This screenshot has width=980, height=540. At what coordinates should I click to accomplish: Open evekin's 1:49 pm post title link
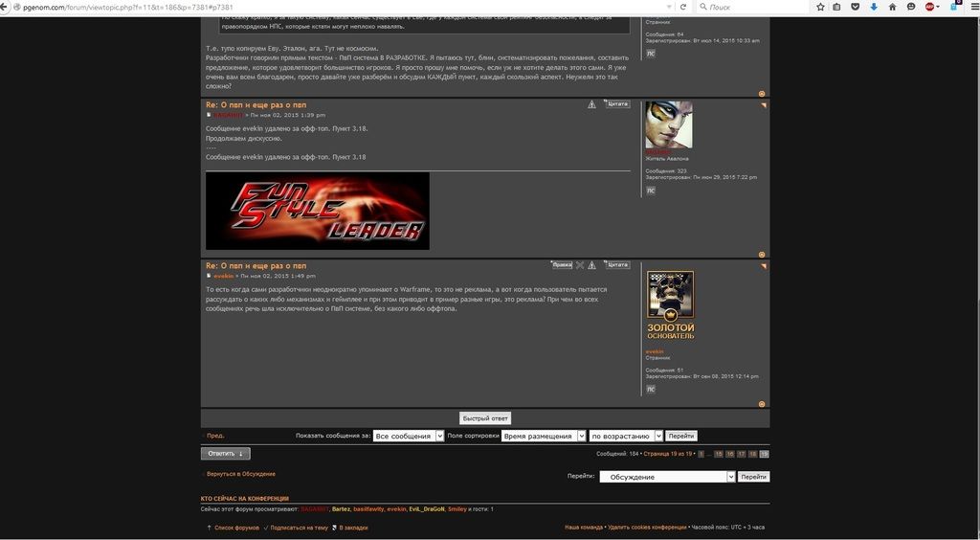tap(256, 265)
